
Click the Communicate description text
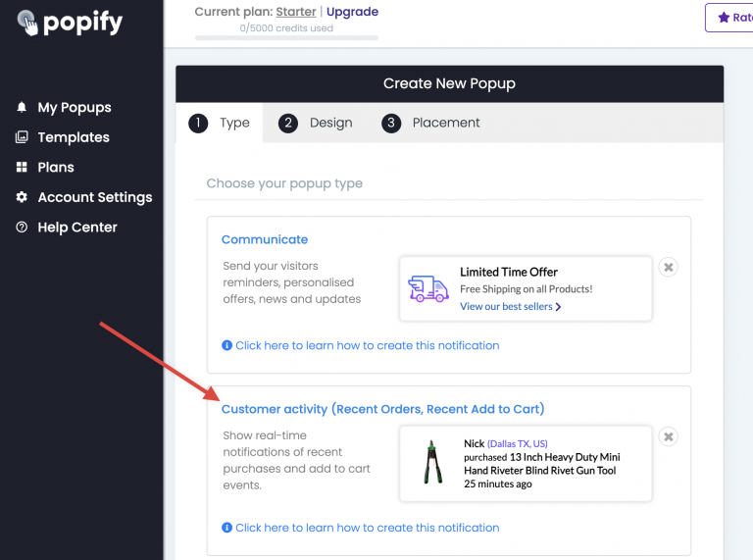291,282
